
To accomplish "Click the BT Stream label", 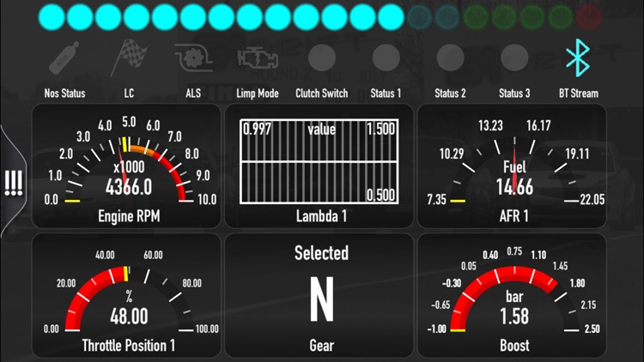I will tap(578, 94).
